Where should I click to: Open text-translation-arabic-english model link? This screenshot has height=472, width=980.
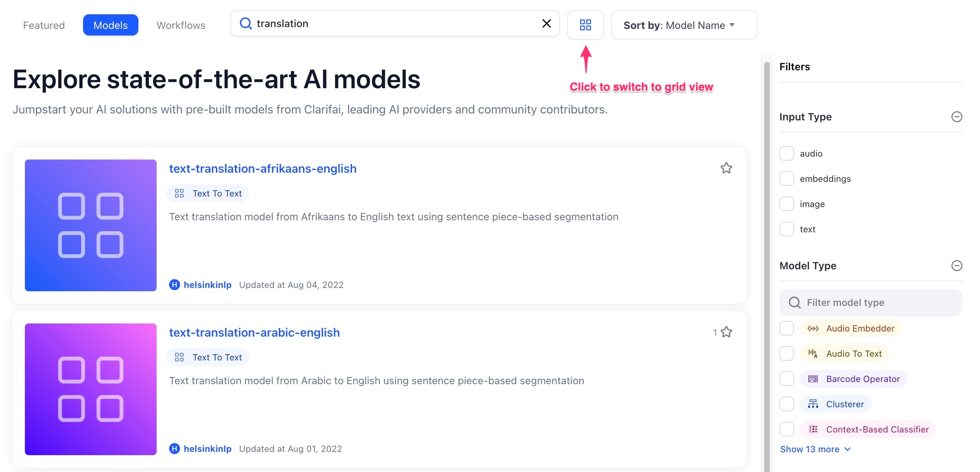point(254,333)
